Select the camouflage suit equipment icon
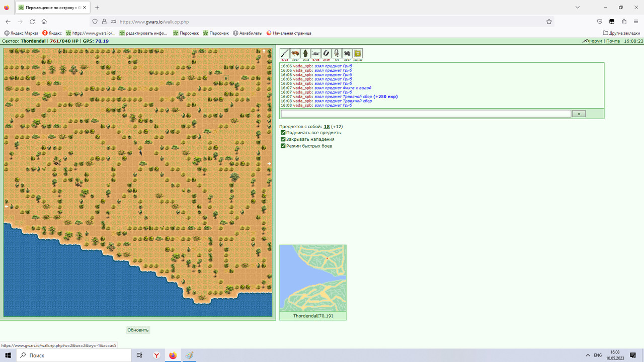Image resolution: width=644 pixels, height=362 pixels. click(x=305, y=53)
